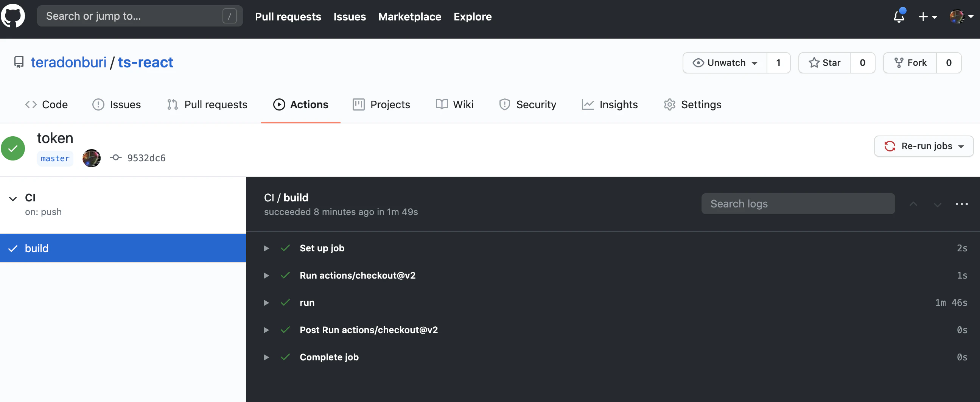Click the fork count 0
Screen dimensions: 980x402
coord(949,63)
